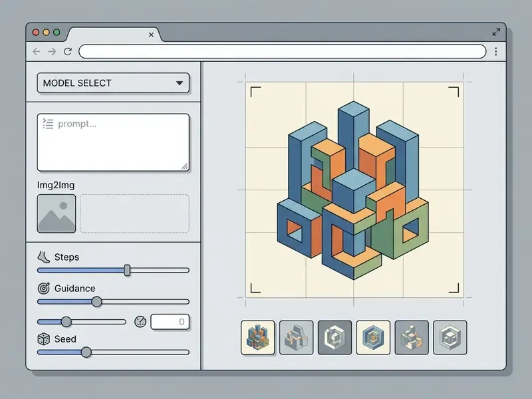The image size is (532, 399).
Task: Click the Img2Img label
Action: pyautogui.click(x=56, y=186)
